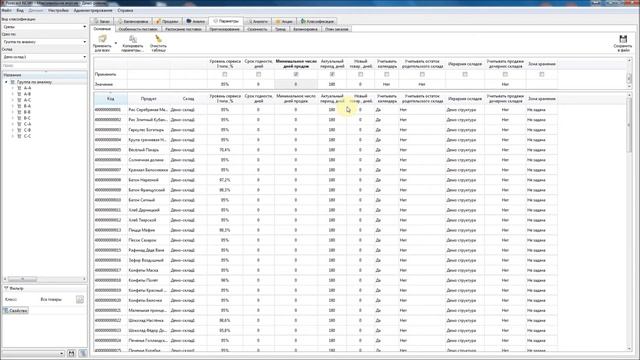This screenshot has height=360, width=640.
Task: Click the Apply to all toolbar icon
Action: [x=102, y=39]
